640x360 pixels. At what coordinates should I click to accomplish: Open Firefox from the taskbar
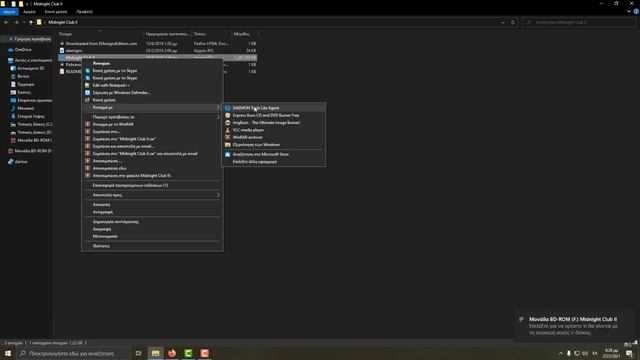[172, 353]
